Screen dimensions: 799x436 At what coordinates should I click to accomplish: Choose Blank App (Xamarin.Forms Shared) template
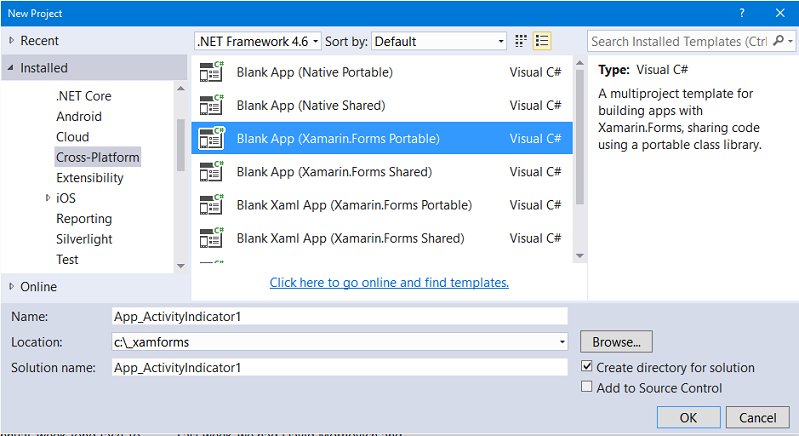coord(382,172)
